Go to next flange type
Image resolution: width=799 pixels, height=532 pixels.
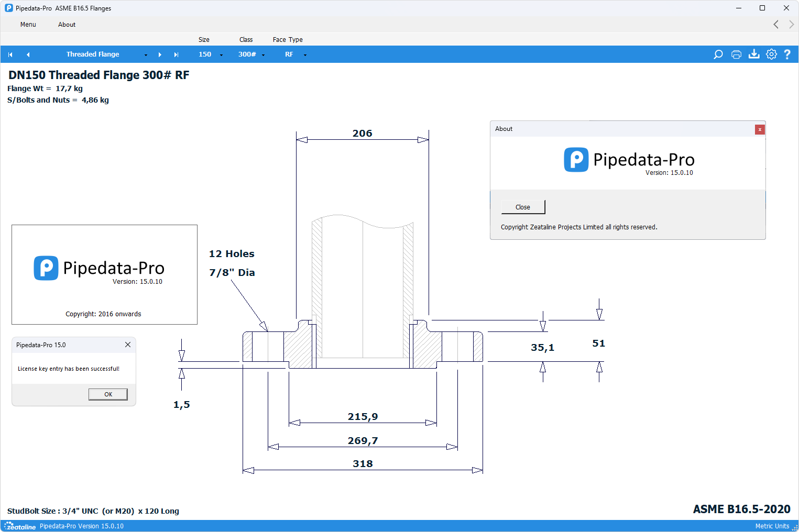160,54
